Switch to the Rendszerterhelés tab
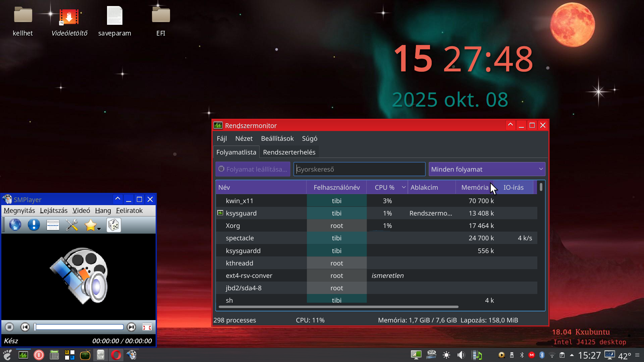The width and height of the screenshot is (644, 362). click(x=289, y=152)
